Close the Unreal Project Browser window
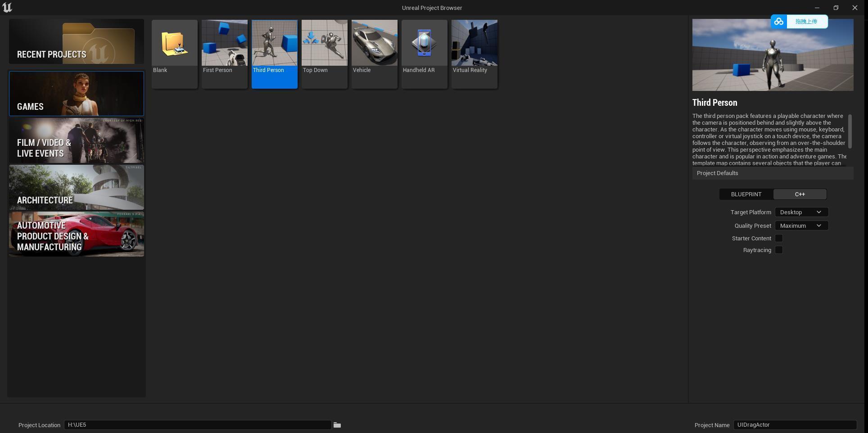Image resolution: width=868 pixels, height=433 pixels. [854, 8]
